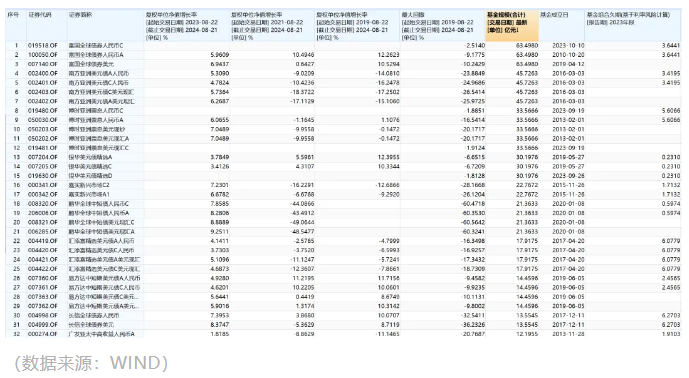Select the security code 100050.OF
689x378 pixels.
coord(43,55)
